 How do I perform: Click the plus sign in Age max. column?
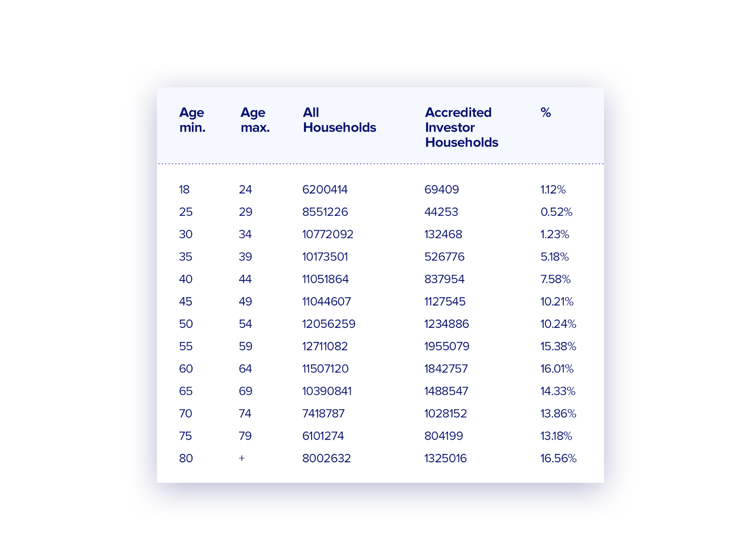click(242, 458)
